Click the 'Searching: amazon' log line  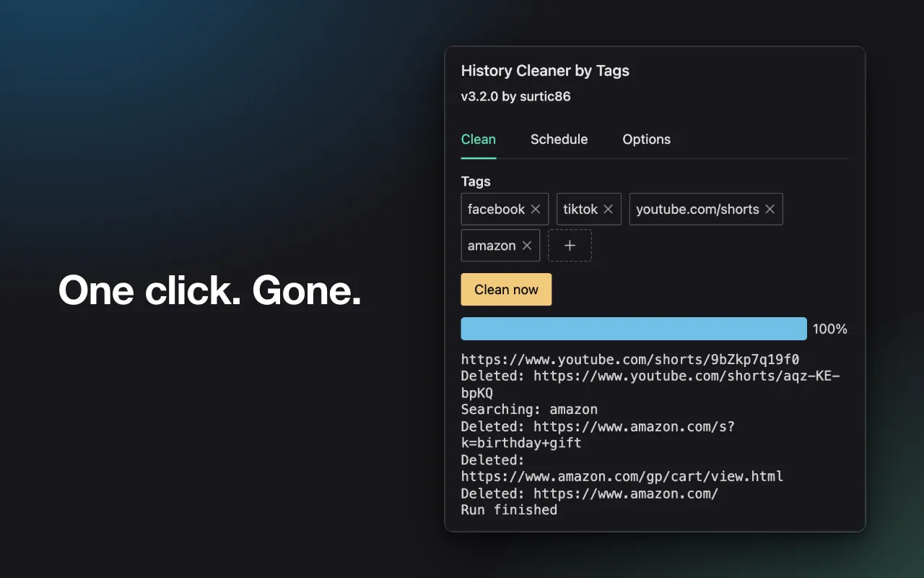click(x=529, y=410)
